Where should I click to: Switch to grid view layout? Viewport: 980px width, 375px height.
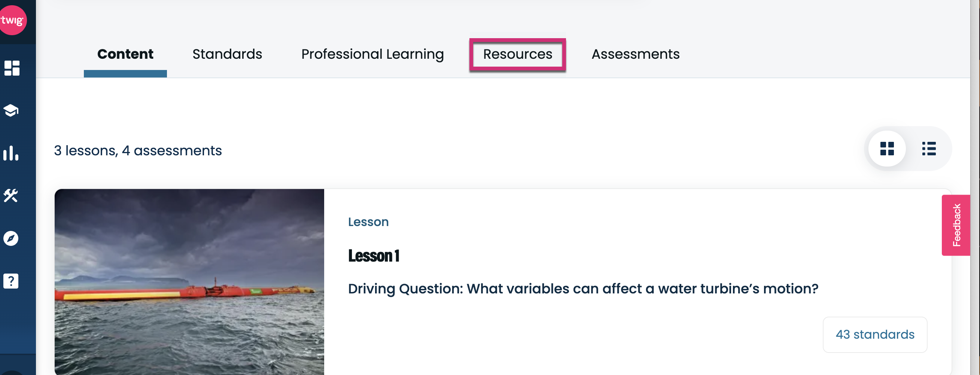click(x=887, y=149)
